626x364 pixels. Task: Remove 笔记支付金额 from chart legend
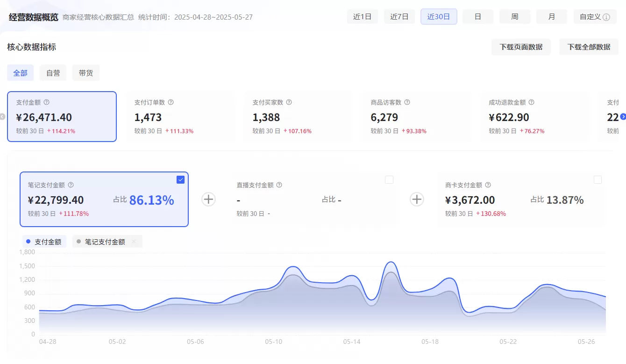(134, 241)
